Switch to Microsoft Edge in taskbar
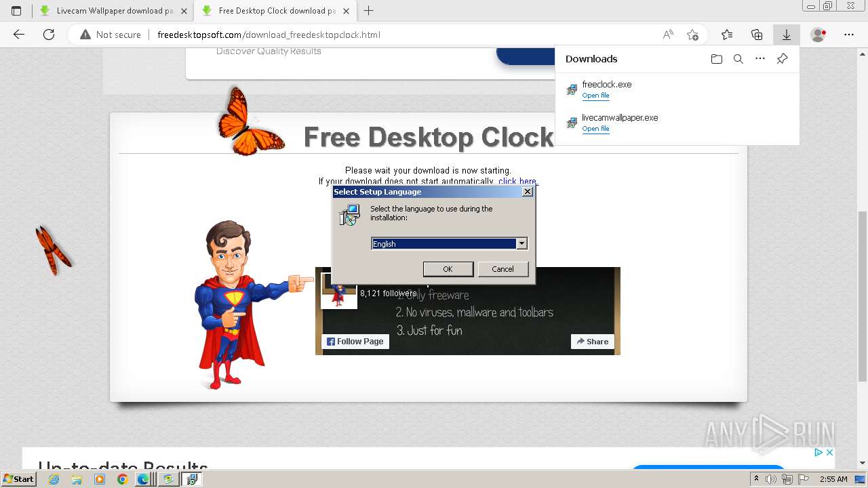 [x=144, y=479]
